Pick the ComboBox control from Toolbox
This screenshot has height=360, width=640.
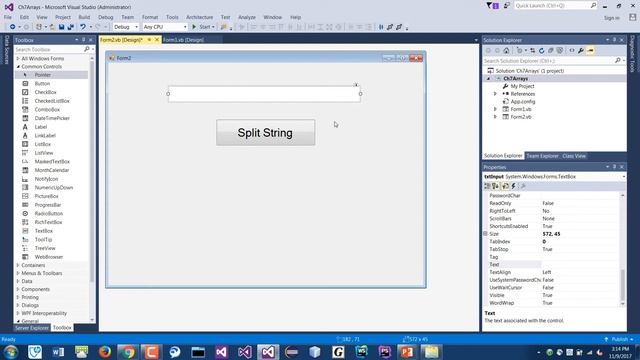click(x=47, y=109)
